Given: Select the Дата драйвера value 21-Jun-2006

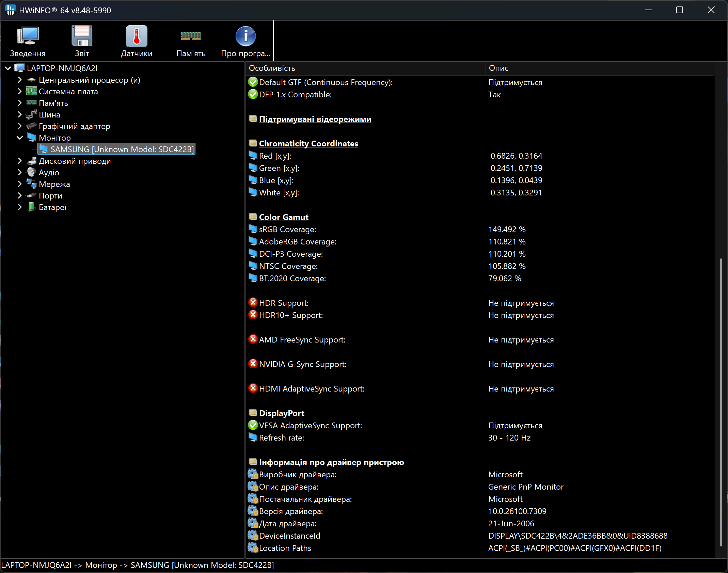Looking at the screenshot, I should pos(511,524).
